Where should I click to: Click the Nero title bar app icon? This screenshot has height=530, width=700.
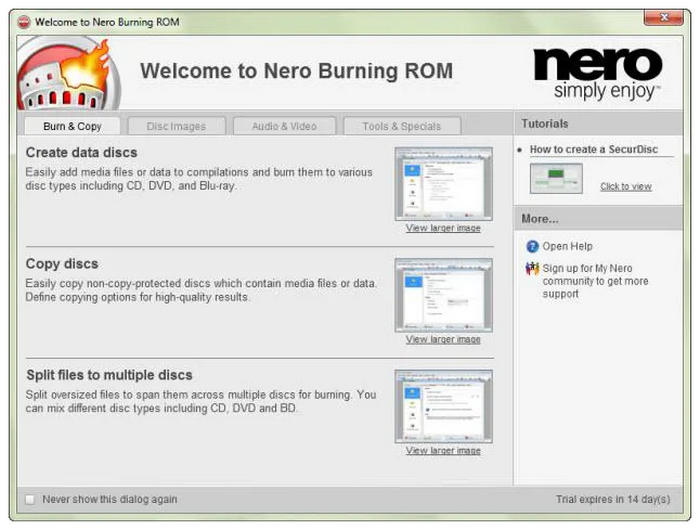pyautogui.click(x=24, y=22)
